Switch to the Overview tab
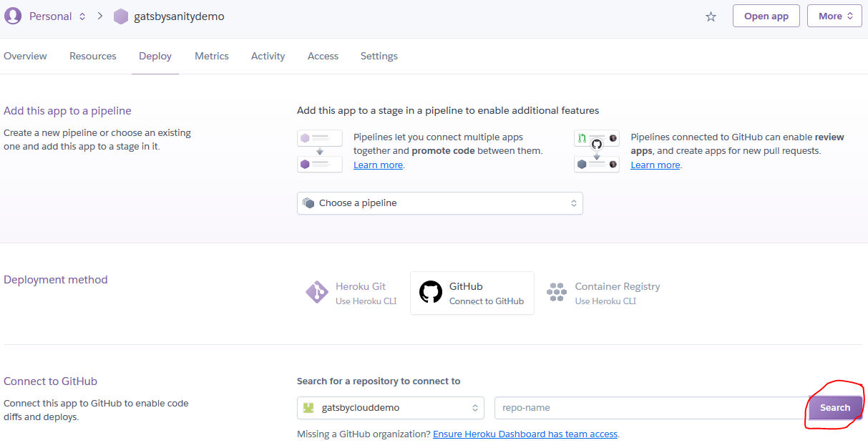Image resolution: width=868 pixels, height=448 pixels. tap(25, 56)
